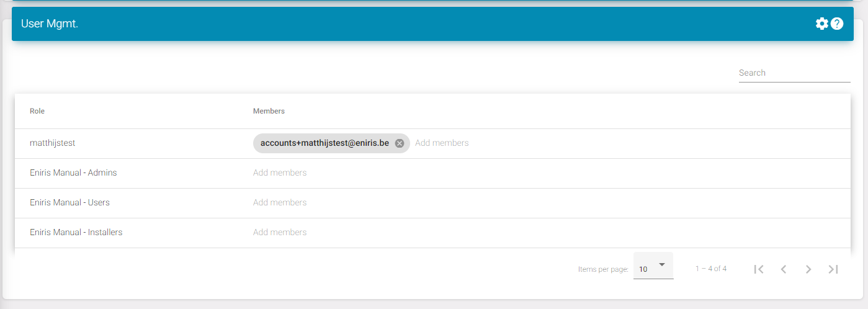Click the Members column header
Screen dimensions: 868x309
(269, 112)
